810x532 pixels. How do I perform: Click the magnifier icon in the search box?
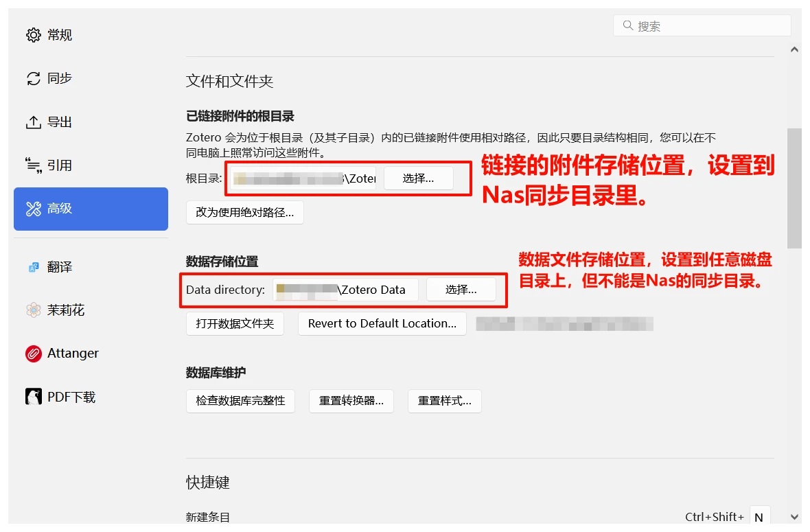coord(628,25)
